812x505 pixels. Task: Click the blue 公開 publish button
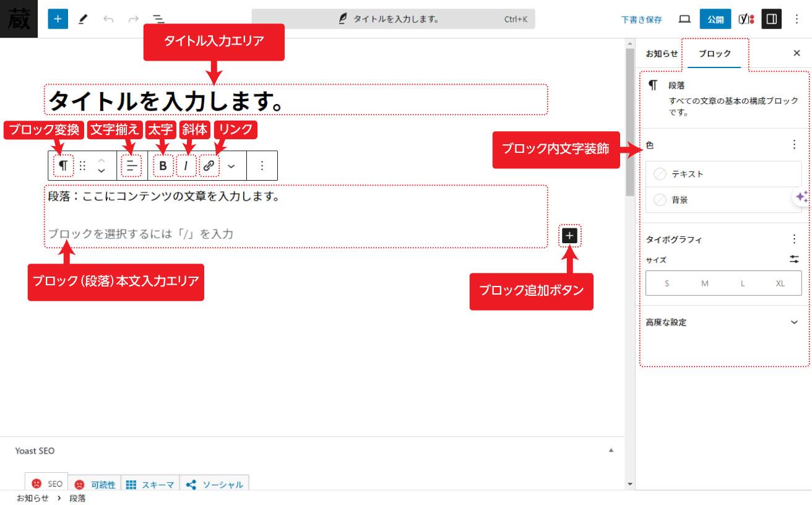pyautogui.click(x=715, y=19)
